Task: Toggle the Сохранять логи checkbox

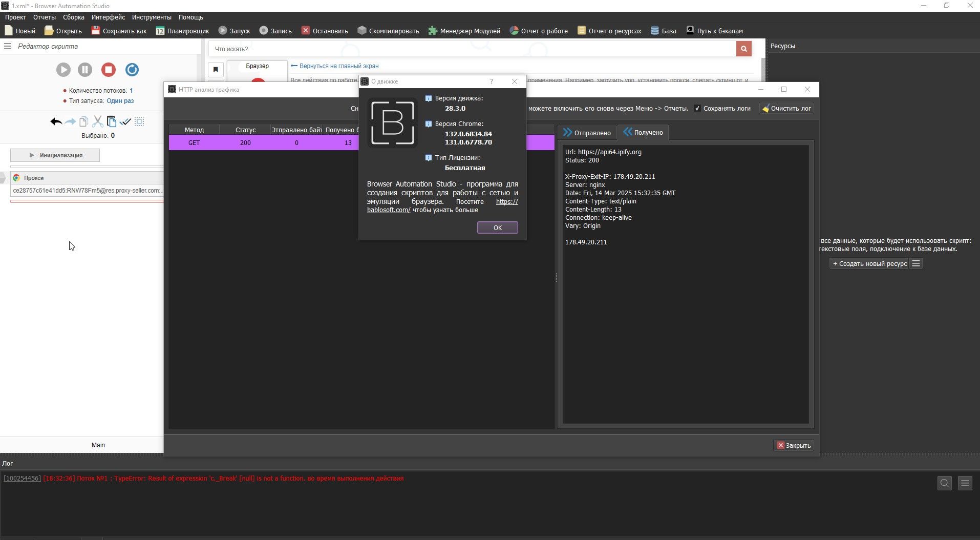Action: pyautogui.click(x=697, y=109)
